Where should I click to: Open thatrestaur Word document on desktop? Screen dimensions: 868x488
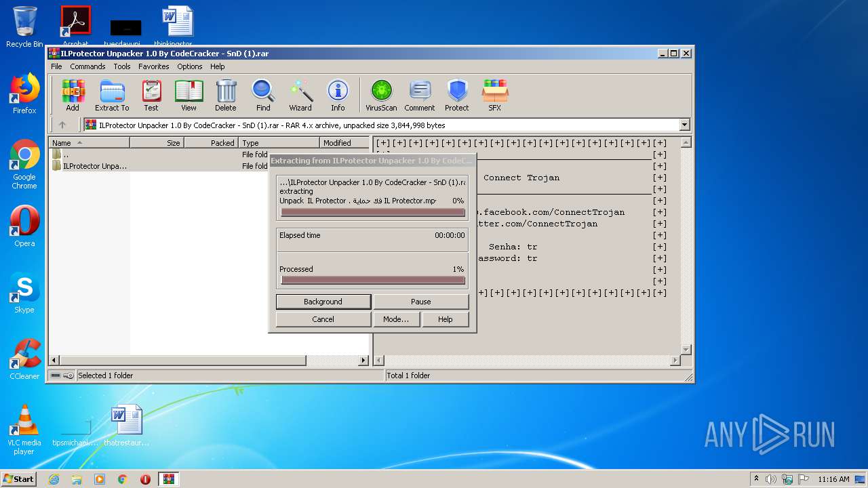[x=126, y=426]
